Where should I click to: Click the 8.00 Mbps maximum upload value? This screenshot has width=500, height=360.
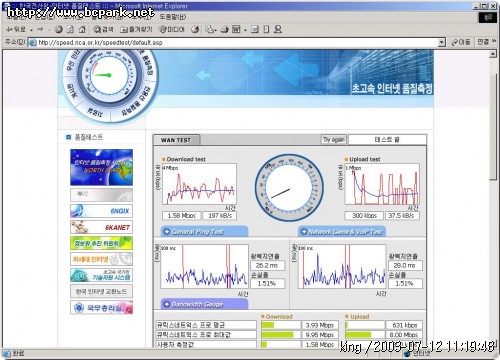coord(404,335)
